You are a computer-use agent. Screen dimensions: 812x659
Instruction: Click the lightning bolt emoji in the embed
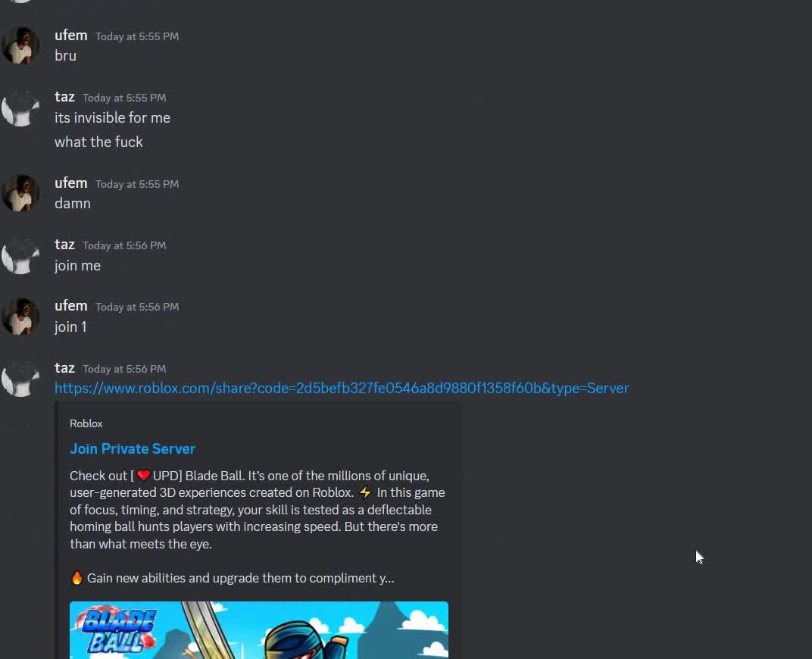pos(365,492)
